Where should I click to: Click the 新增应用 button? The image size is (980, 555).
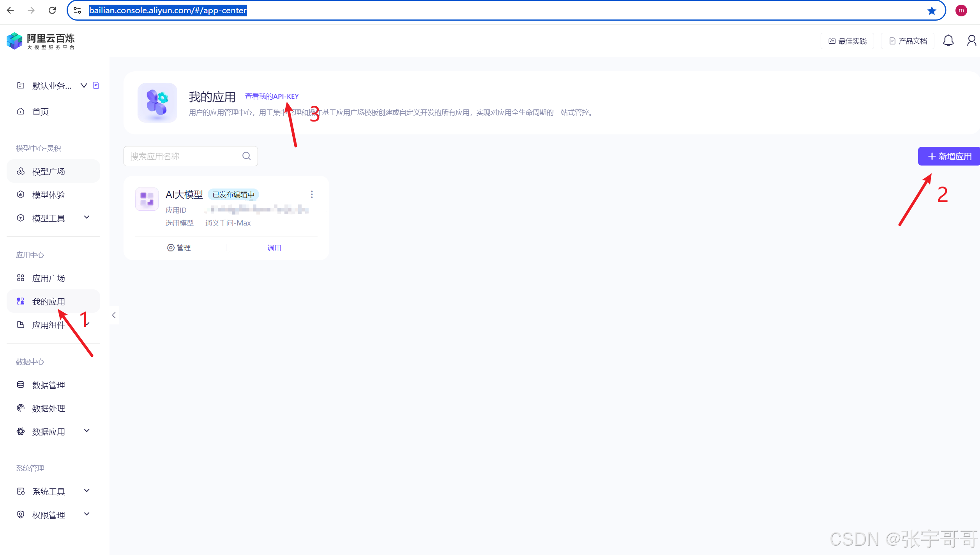[949, 156]
